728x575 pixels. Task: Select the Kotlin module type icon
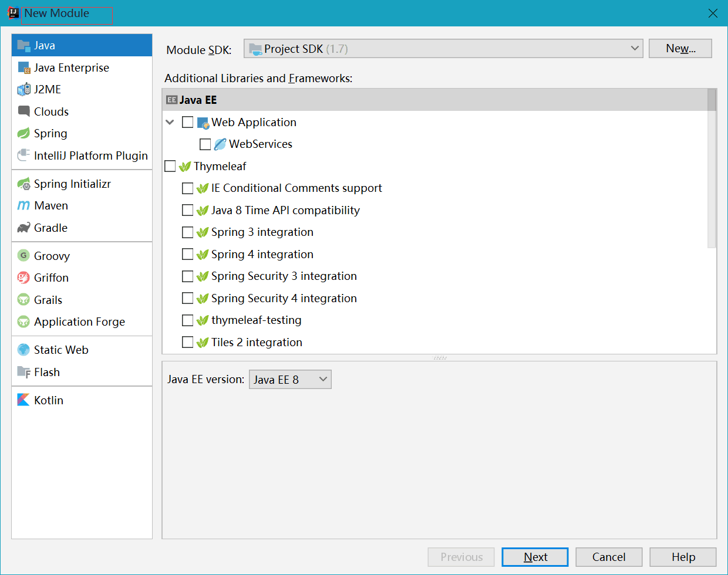[23, 400]
